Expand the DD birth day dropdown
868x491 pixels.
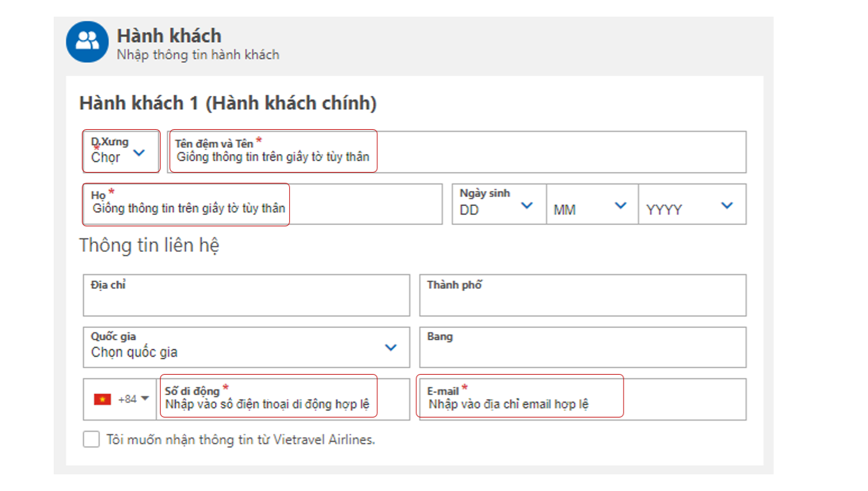click(x=526, y=206)
